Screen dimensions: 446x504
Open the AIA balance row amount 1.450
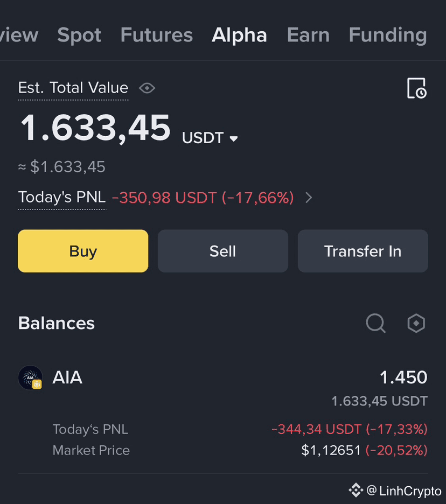[403, 377]
